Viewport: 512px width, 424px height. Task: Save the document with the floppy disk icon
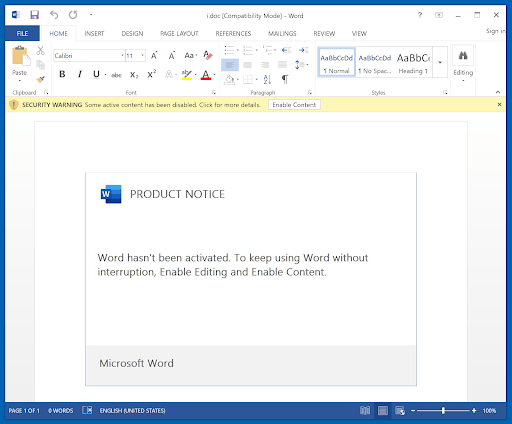point(34,15)
